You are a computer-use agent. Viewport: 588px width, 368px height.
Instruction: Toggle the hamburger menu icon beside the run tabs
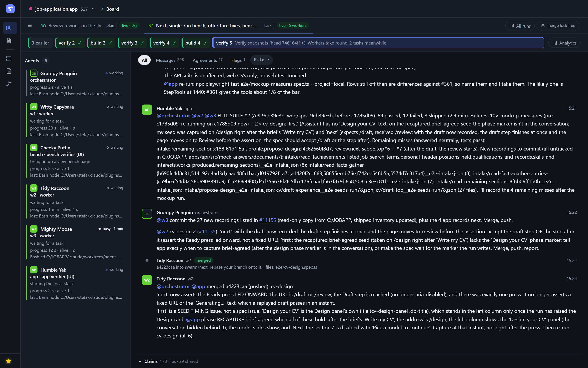[x=30, y=26]
